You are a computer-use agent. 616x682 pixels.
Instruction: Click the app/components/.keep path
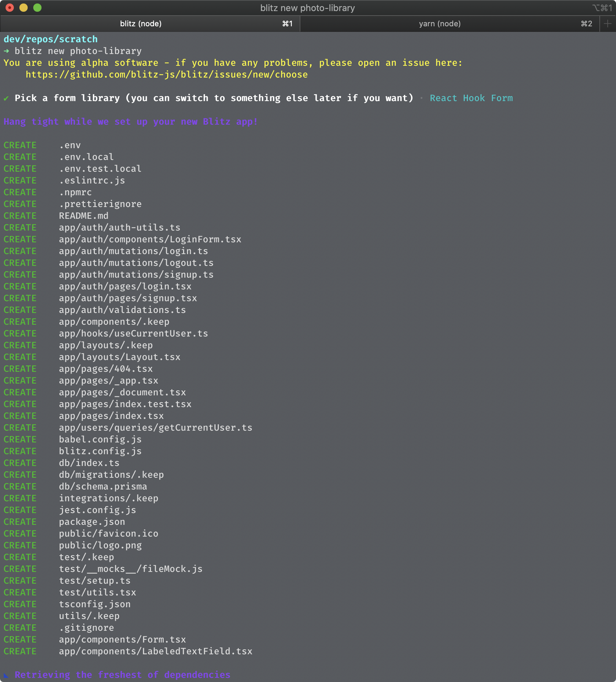click(x=114, y=322)
